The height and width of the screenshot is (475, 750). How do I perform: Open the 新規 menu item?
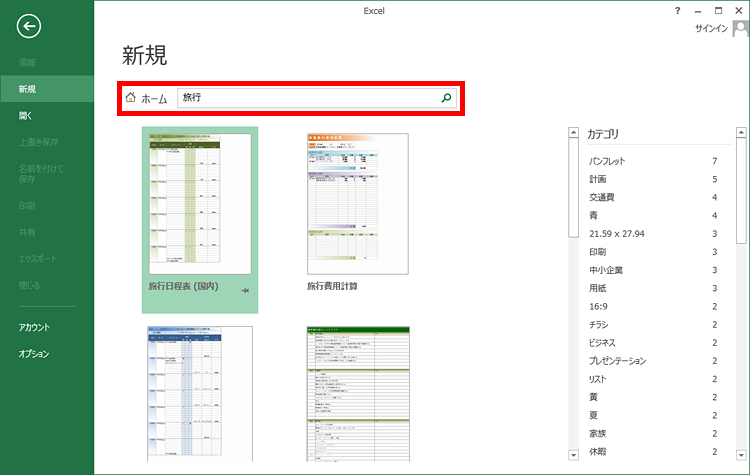[x=28, y=89]
